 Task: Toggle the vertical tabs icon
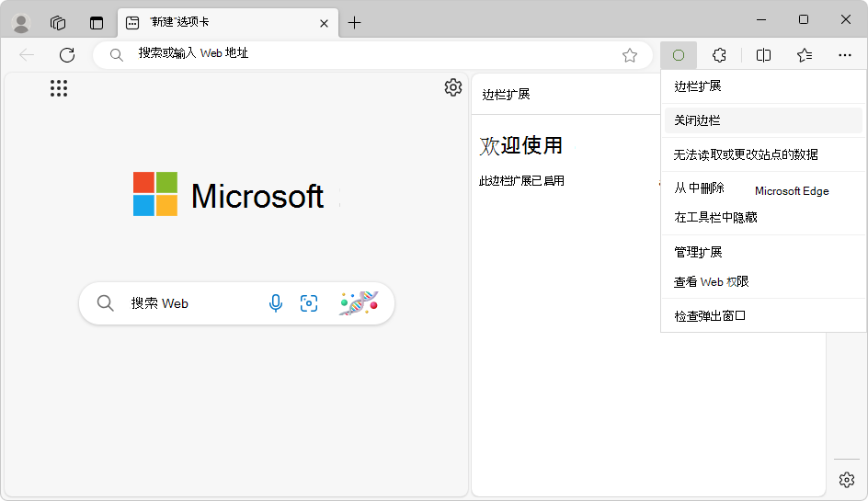[97, 23]
